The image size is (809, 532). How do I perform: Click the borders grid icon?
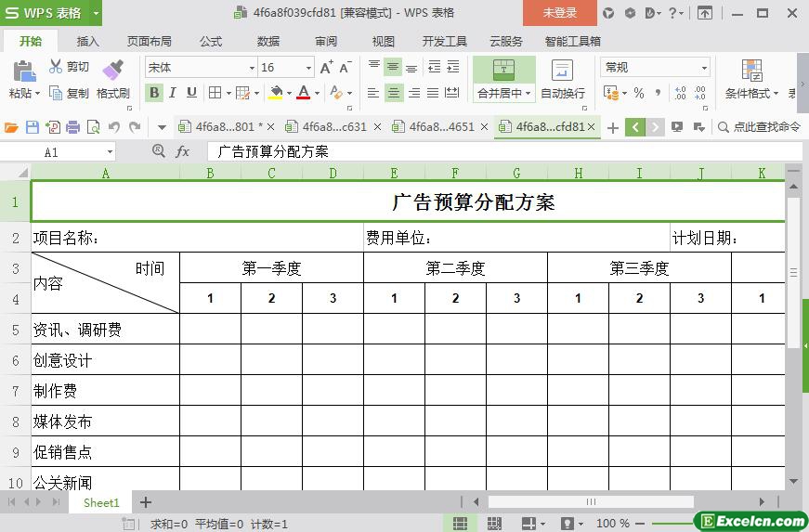coord(215,93)
